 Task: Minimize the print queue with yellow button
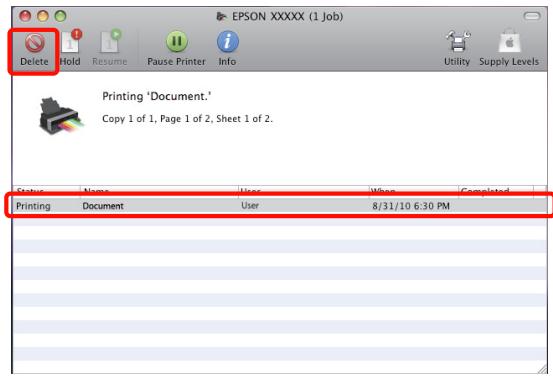point(43,16)
